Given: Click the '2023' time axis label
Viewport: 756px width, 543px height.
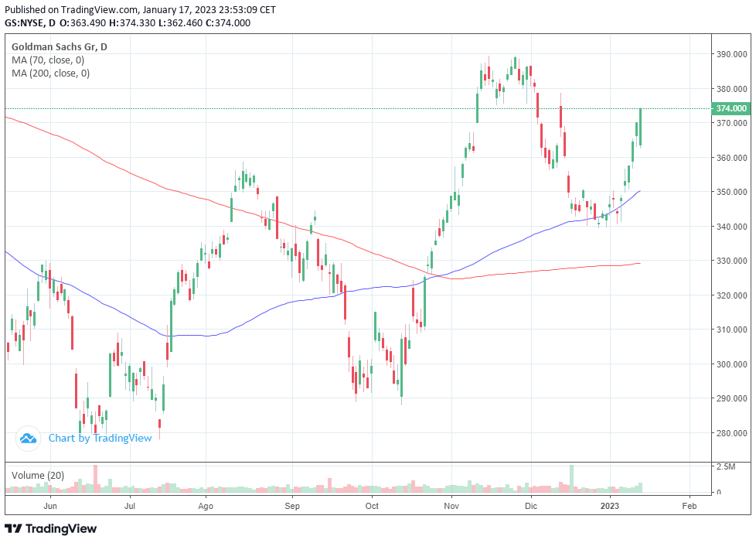Looking at the screenshot, I should (x=610, y=506).
